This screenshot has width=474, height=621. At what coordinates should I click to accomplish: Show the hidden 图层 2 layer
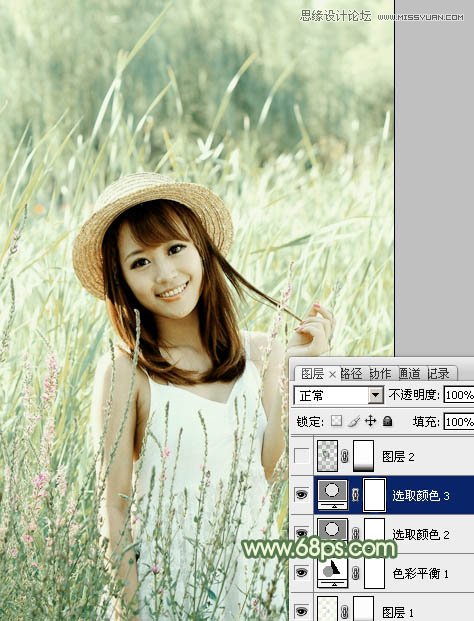tap(302, 456)
